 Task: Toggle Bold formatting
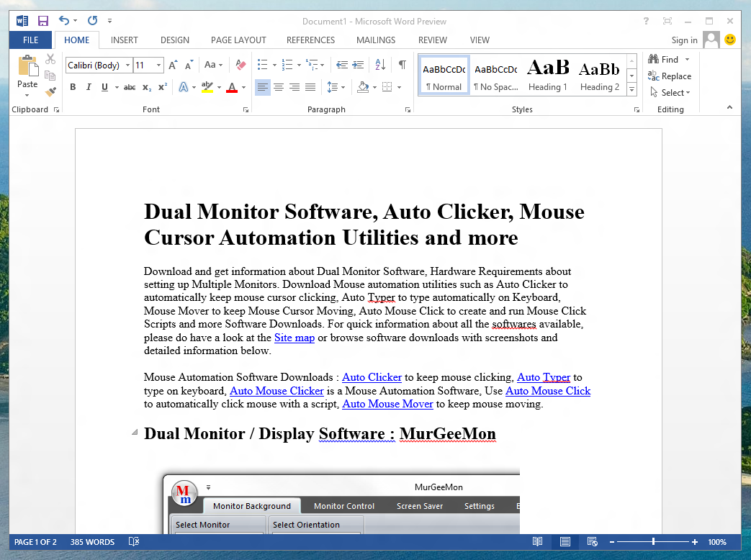coord(73,87)
